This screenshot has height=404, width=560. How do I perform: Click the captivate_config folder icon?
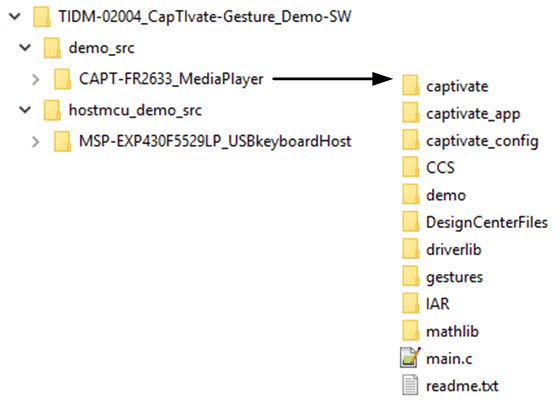point(411,139)
